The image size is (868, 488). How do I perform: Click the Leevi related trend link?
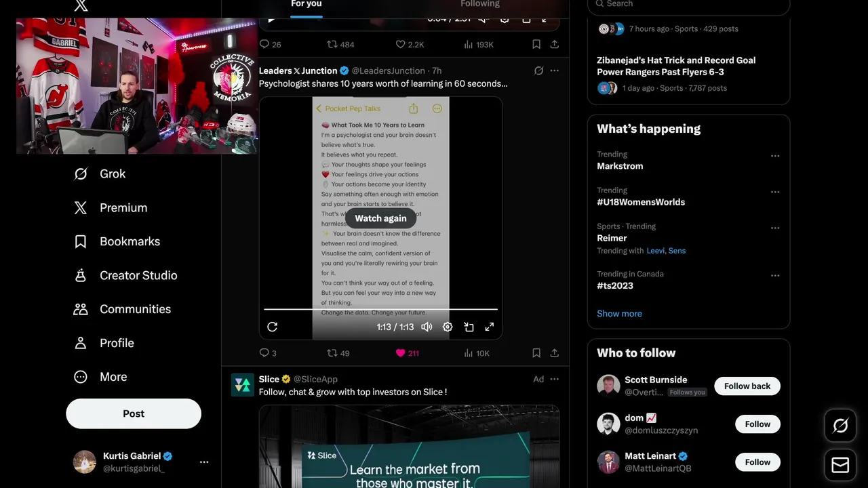655,251
